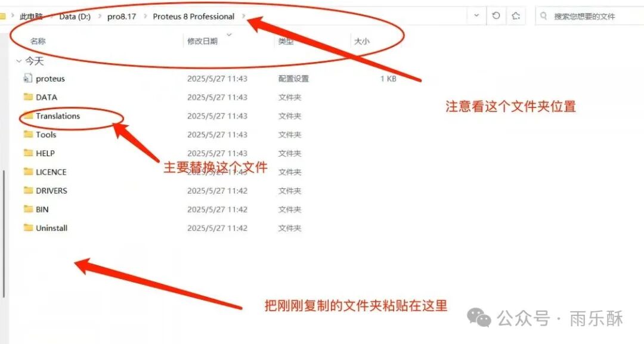
Task: Click the search files input box
Action: 590,16
